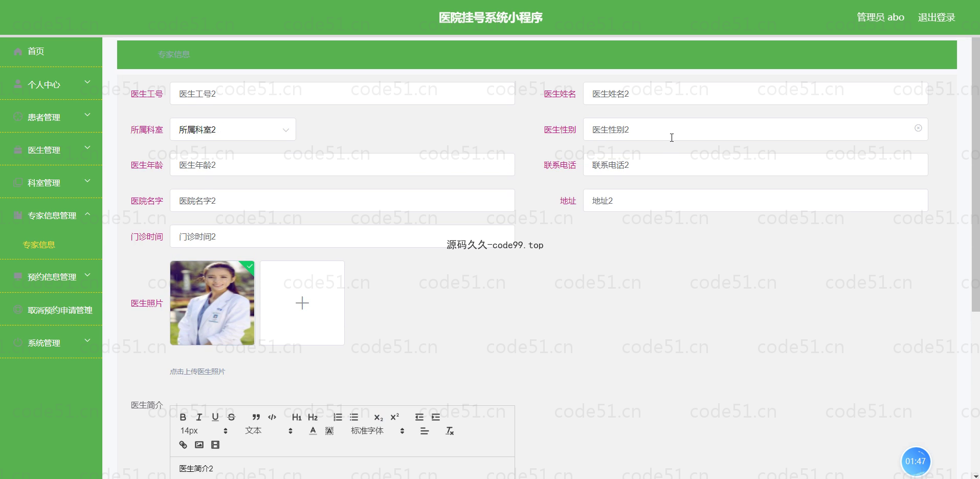Toggle bold formatting in editor toolbar
Image resolution: width=980 pixels, height=479 pixels.
(x=183, y=417)
